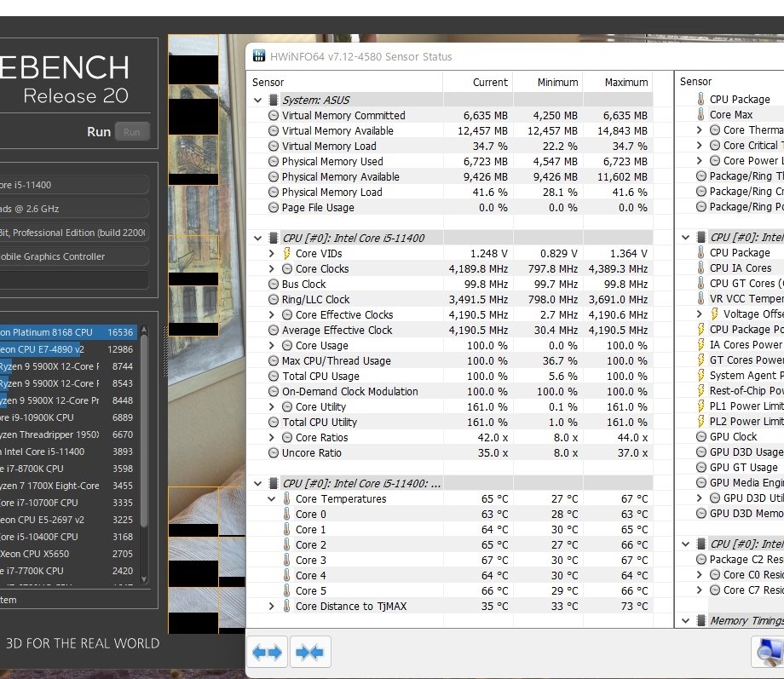The image size is (784, 679).
Task: Collapse the CPU [#0]: Intel Core i5-11400 group
Action: 257,238
